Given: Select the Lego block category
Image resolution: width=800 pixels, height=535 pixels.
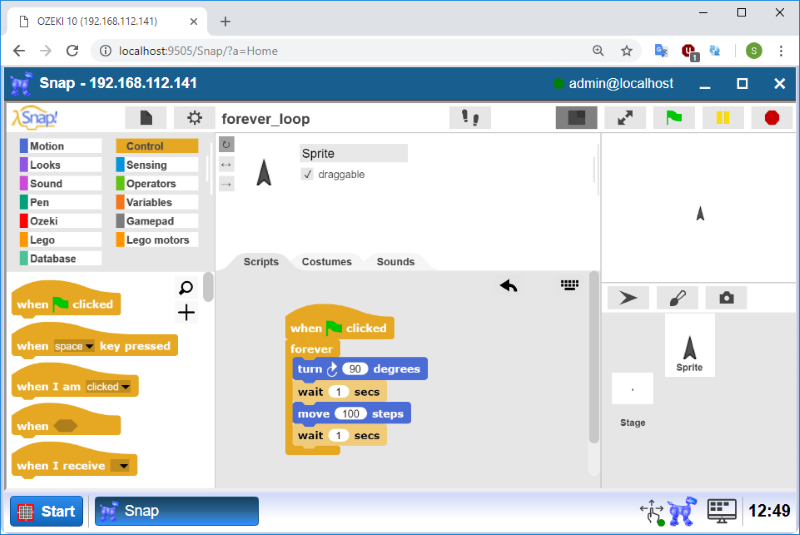Looking at the screenshot, I should 60,240.
